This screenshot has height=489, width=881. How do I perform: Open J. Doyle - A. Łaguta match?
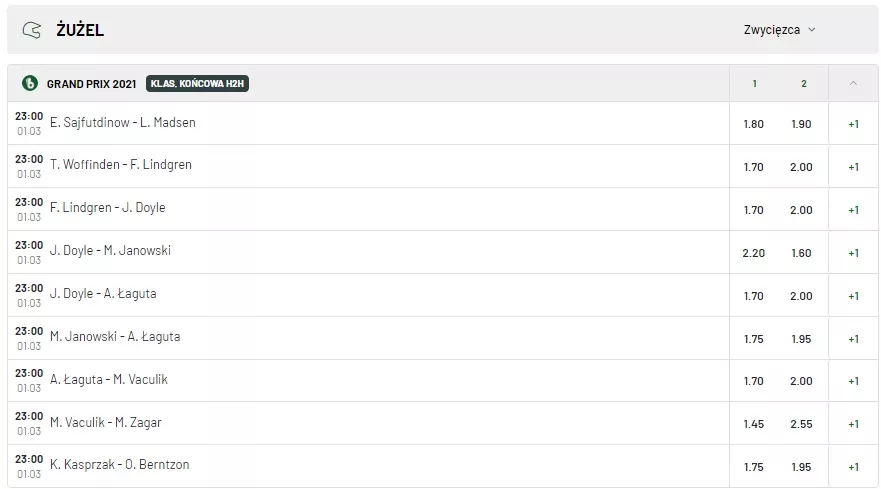(x=103, y=293)
